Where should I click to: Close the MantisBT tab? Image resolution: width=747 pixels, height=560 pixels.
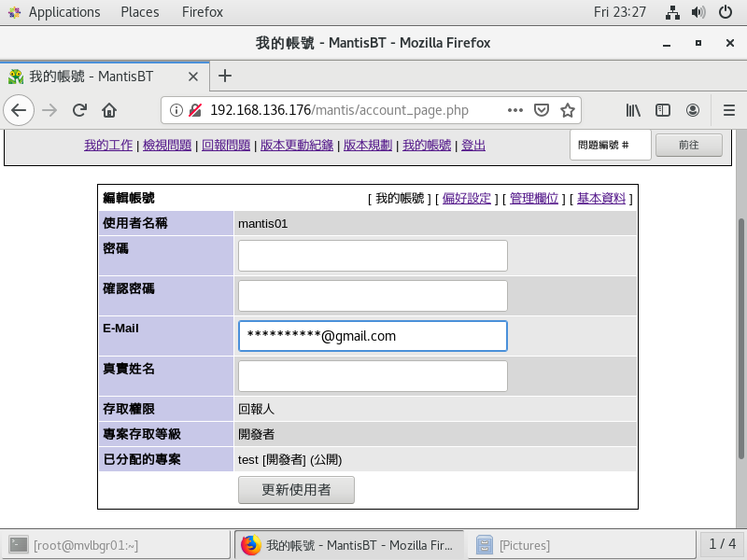[x=193, y=77]
